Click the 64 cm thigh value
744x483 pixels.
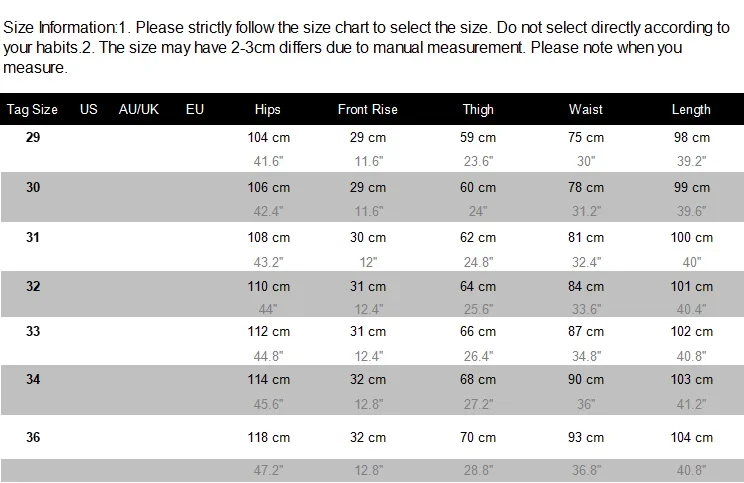tap(478, 287)
